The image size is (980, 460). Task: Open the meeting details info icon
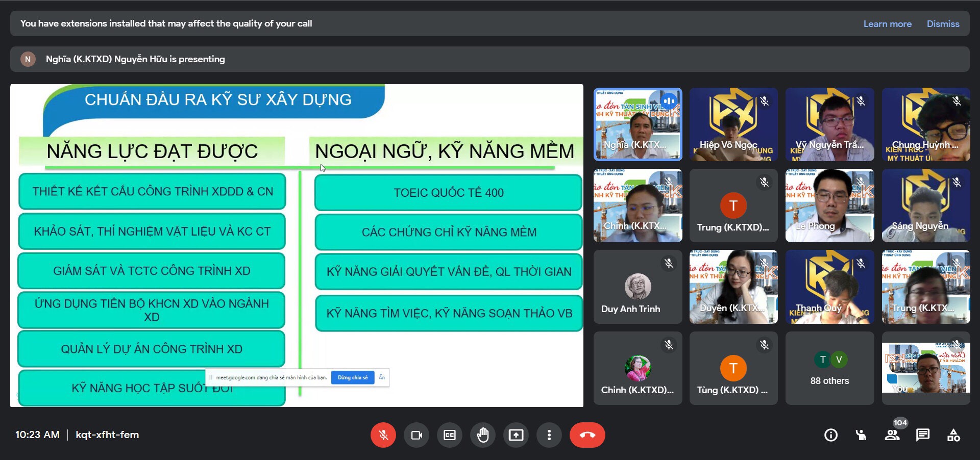tap(831, 435)
